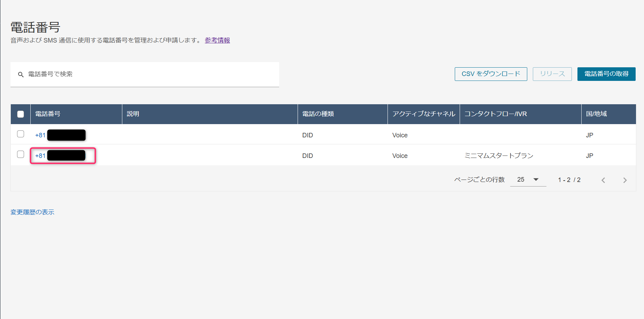Check the second phone number row
Image resolution: width=644 pixels, height=319 pixels.
[21, 154]
